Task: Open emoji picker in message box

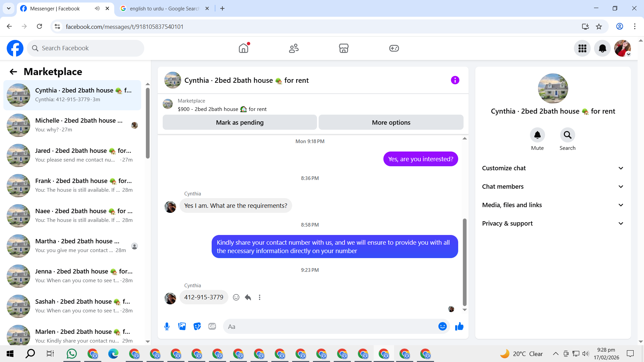Action: click(x=442, y=326)
